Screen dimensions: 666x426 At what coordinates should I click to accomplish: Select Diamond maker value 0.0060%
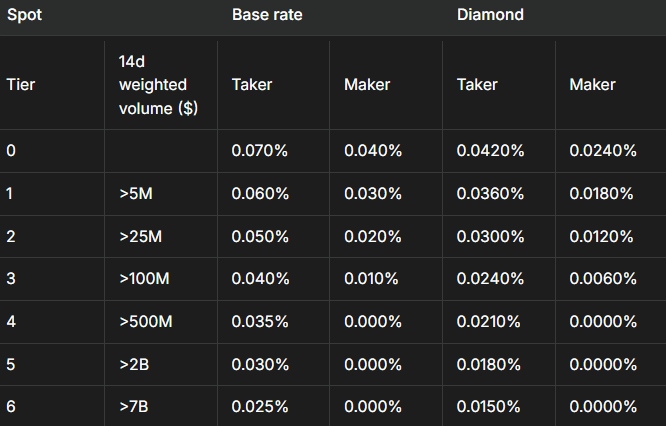(x=603, y=279)
